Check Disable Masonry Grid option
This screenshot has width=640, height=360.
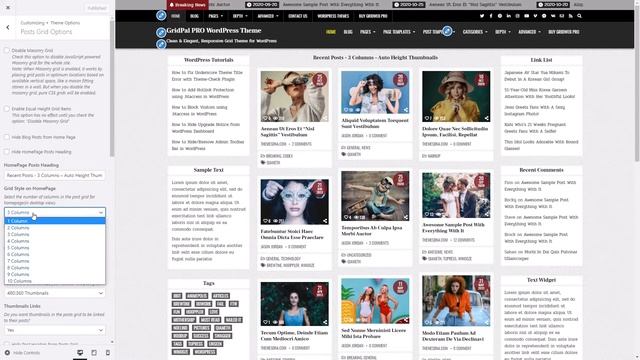click(7, 51)
